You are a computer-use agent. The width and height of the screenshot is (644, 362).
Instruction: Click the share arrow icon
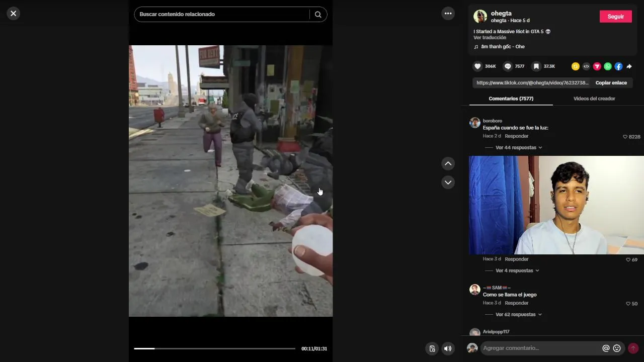629,66
